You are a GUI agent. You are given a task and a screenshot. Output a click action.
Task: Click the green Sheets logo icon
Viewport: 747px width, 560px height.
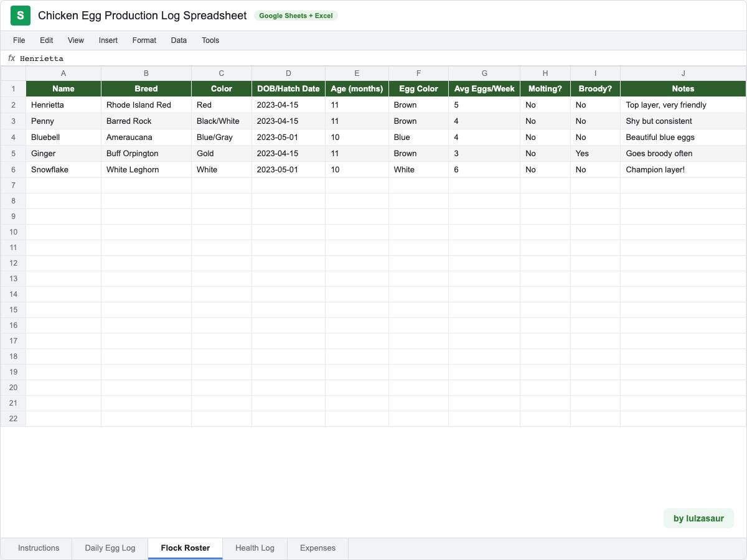coord(21,16)
